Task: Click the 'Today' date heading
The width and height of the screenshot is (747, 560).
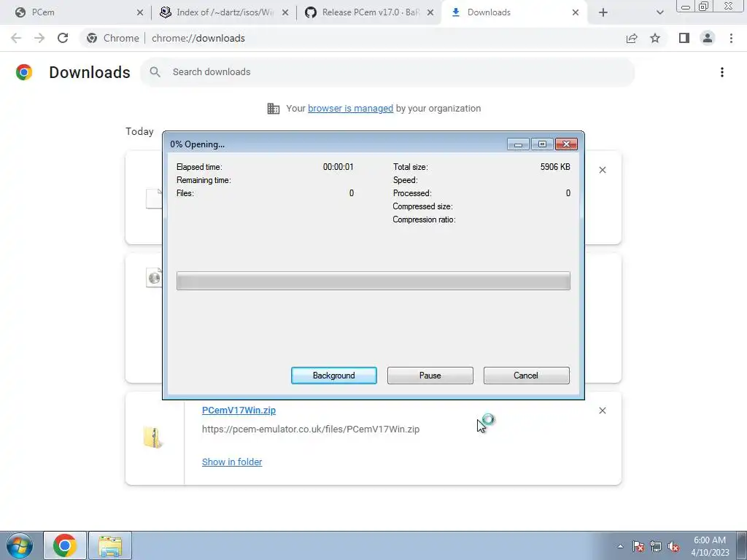Action: pyautogui.click(x=139, y=131)
